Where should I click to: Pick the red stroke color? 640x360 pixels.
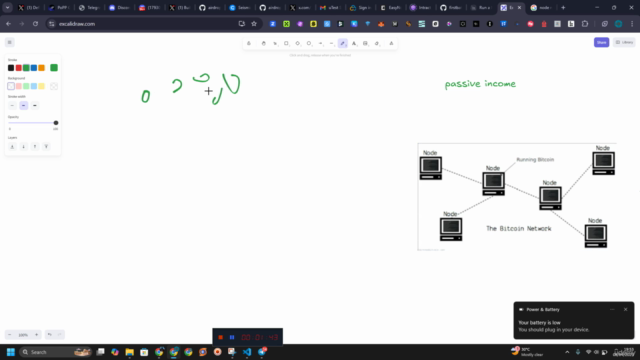tap(19, 68)
